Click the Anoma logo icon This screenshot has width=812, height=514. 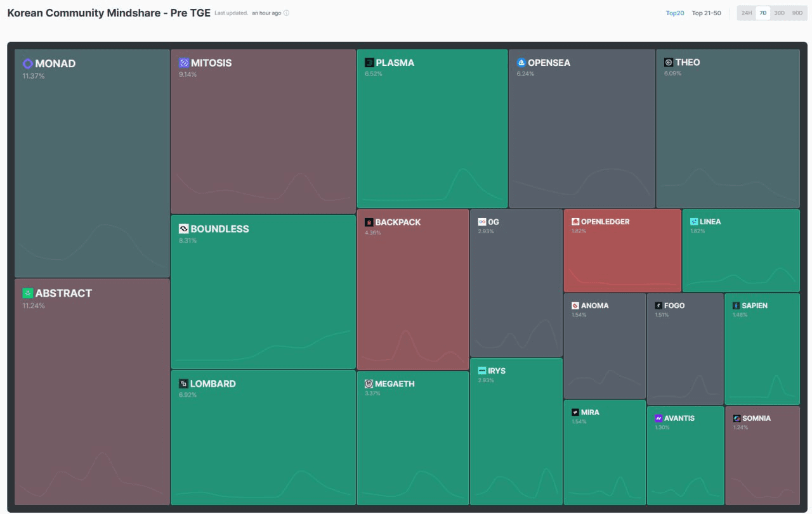tap(575, 305)
